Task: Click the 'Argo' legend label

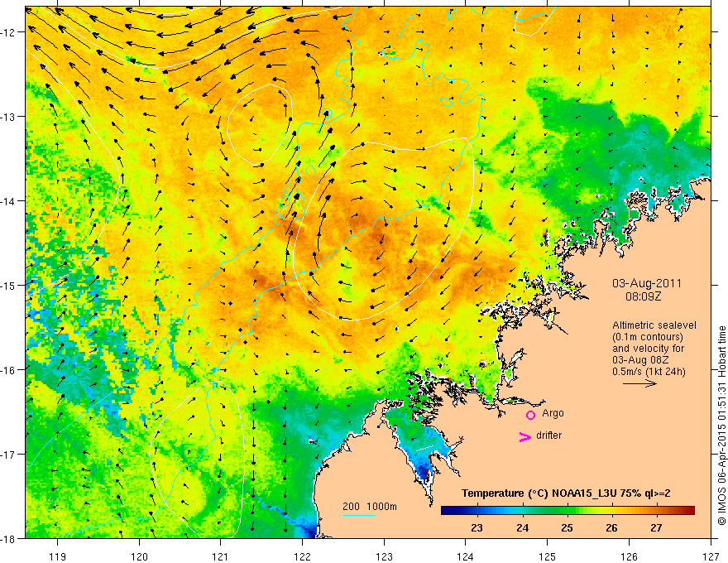Action: (x=553, y=413)
